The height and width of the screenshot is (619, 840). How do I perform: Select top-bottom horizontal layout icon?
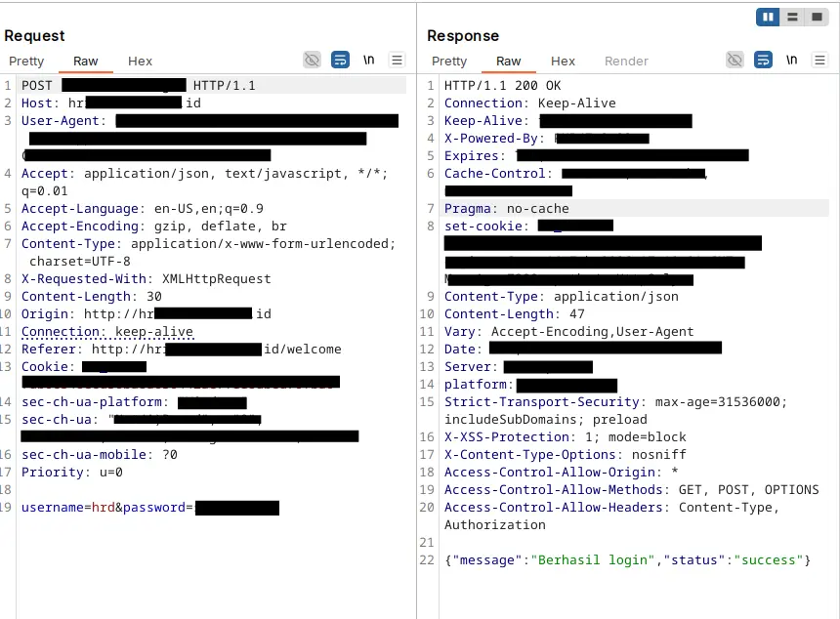point(792,18)
